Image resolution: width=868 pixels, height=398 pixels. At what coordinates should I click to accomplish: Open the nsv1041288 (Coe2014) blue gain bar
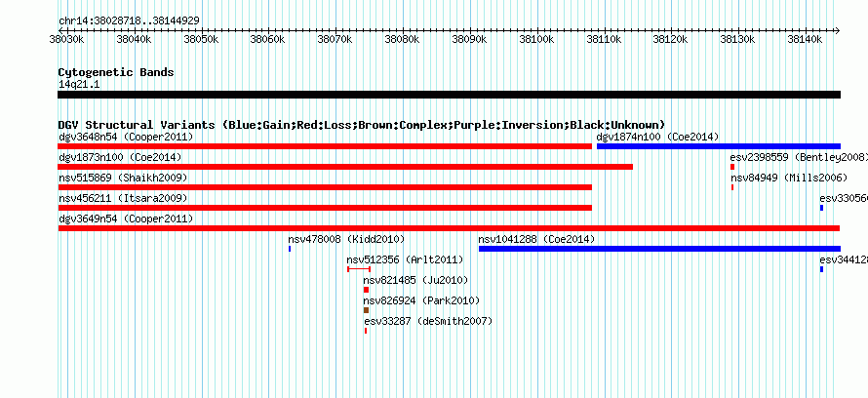pos(659,249)
